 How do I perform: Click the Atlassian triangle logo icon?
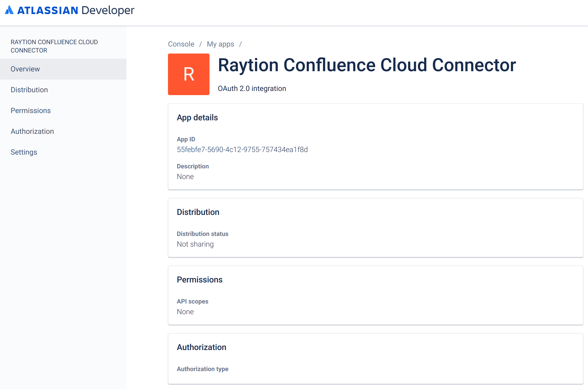[x=9, y=10]
